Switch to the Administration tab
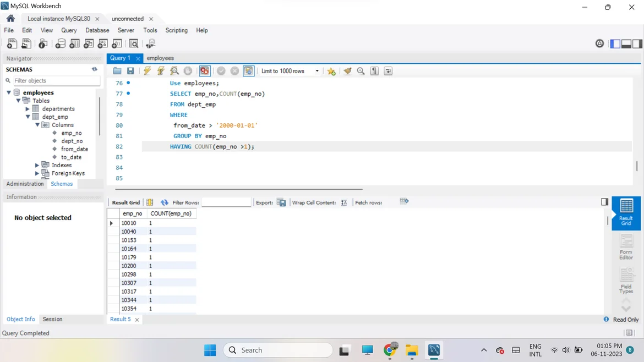Screen dimensions: 644x362 click(x=25, y=184)
